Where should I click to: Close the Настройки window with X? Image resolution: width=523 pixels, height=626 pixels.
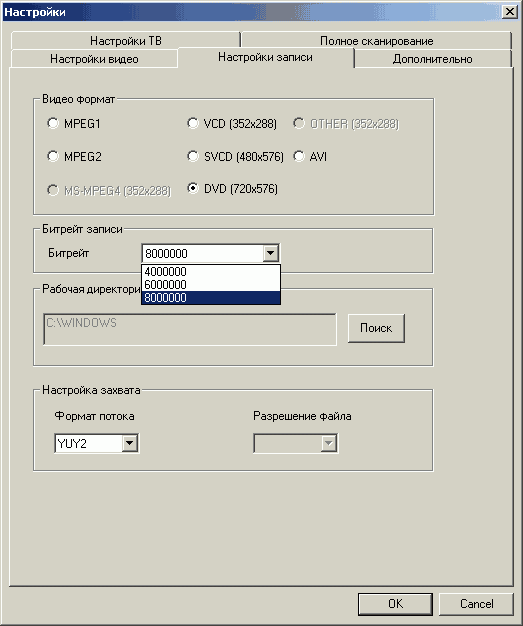pyautogui.click(x=510, y=12)
